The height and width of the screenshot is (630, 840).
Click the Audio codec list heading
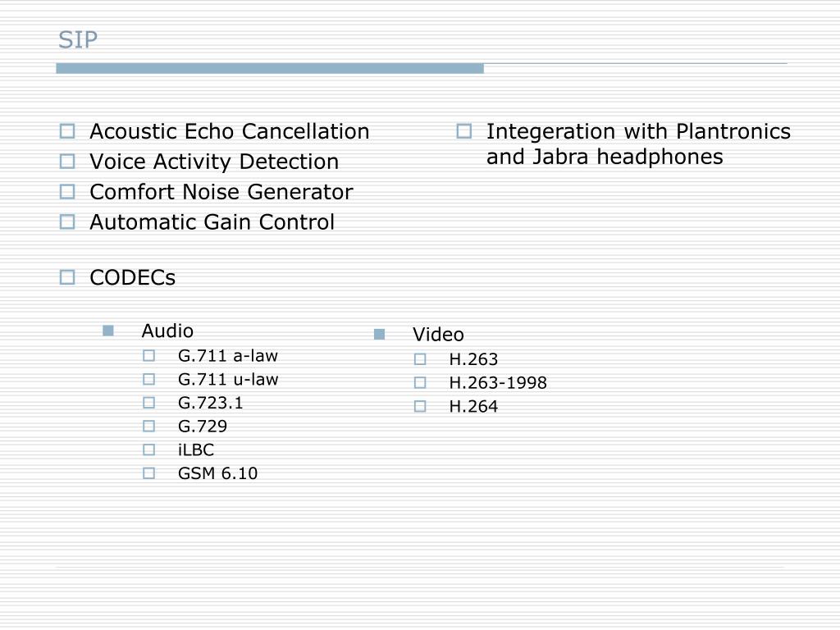167,331
